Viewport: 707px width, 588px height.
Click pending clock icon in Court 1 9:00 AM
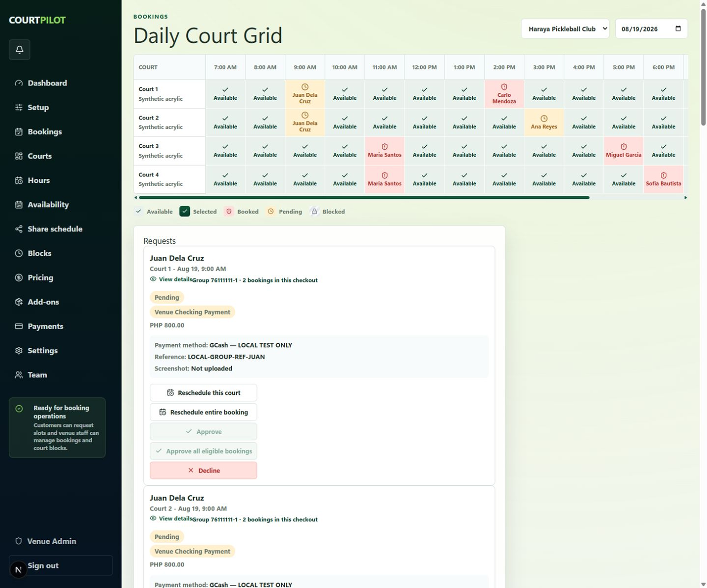(x=305, y=87)
